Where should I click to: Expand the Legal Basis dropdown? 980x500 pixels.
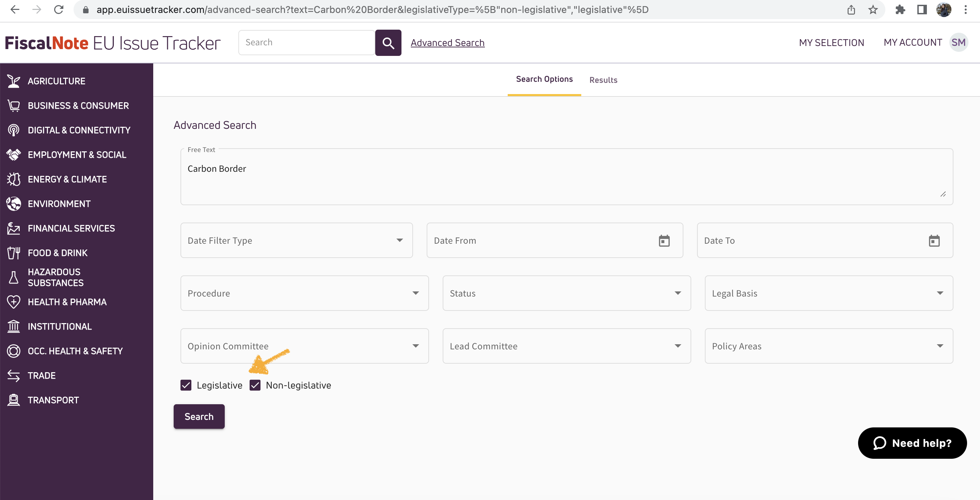coord(829,293)
